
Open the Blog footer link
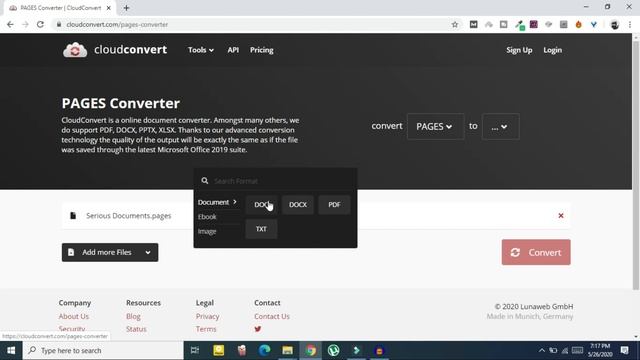click(133, 316)
